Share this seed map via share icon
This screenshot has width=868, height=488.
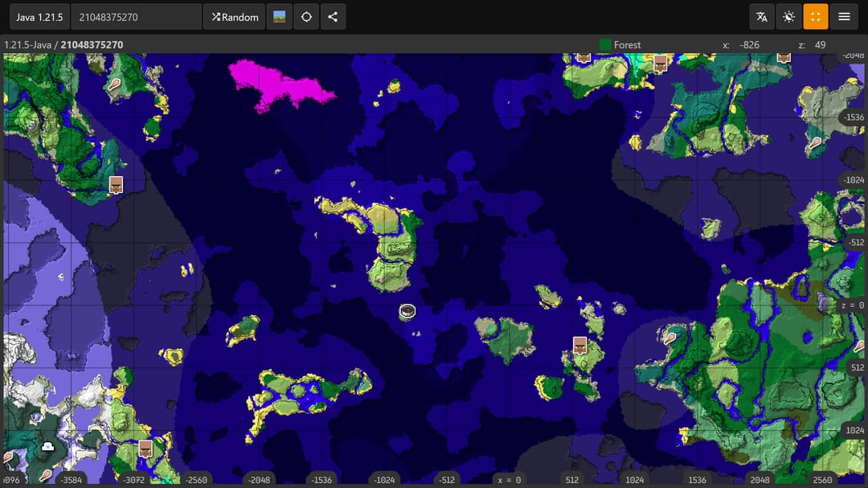(334, 17)
